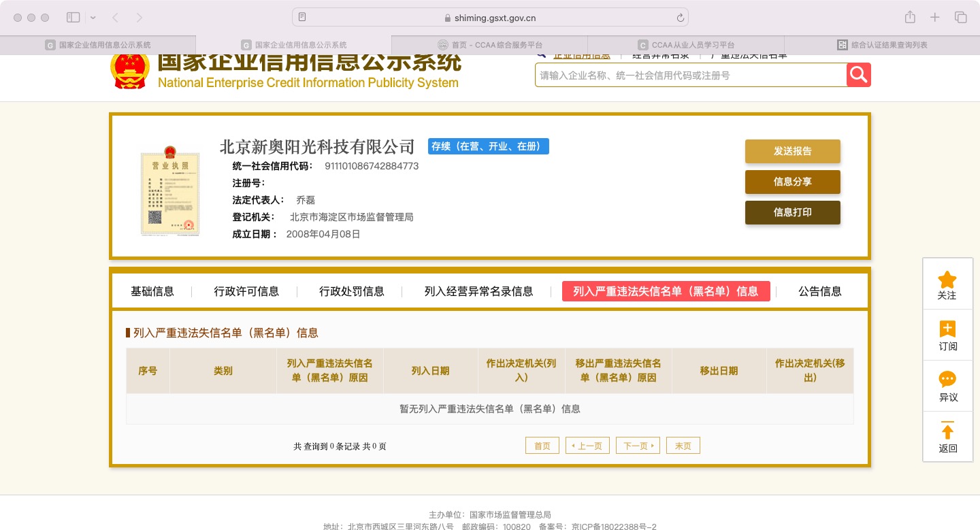
Task: Open the sidebar tab group dropdown arrow
Action: [93, 17]
